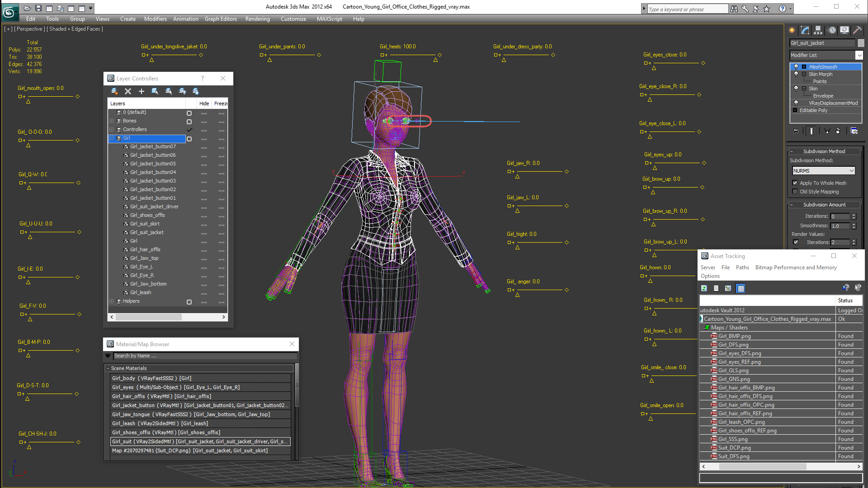Viewport: 868px width, 488px height.
Task: Click Tree View icon in Asset Tracking toolbar
Action: [728, 288]
